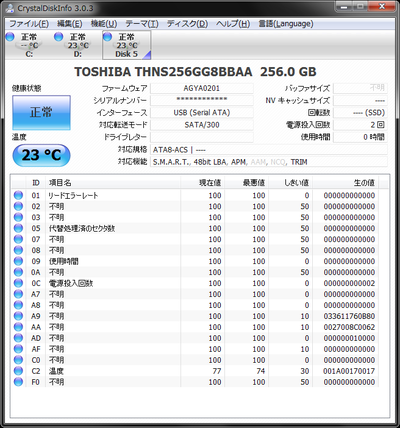Image resolution: width=400 pixels, height=428 pixels.
Task: Open the ファイル(F) menu
Action: 29,24
